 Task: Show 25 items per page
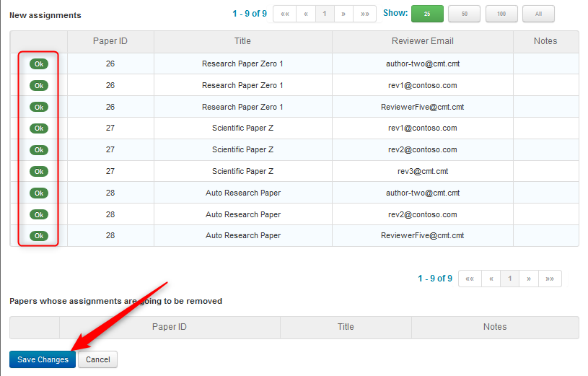pos(427,14)
